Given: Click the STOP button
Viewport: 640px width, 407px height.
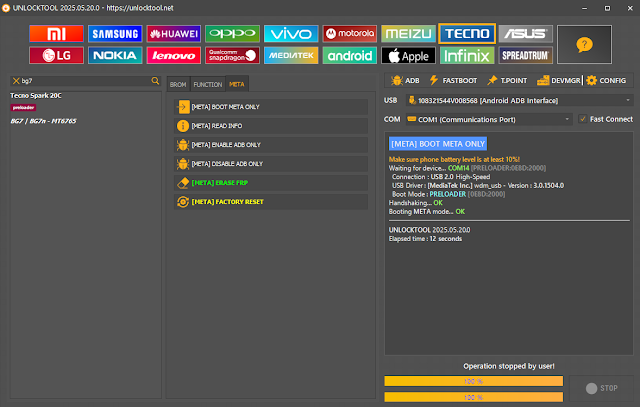Looking at the screenshot, I should click(602, 388).
